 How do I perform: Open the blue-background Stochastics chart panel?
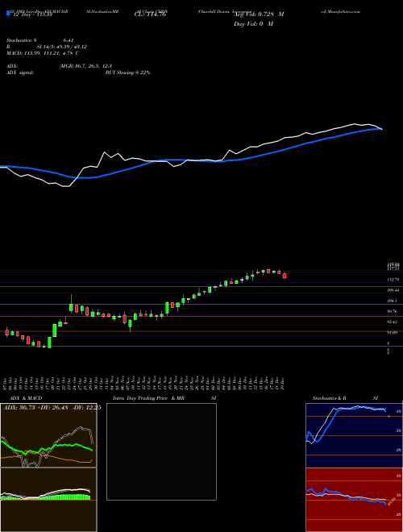(x=354, y=435)
